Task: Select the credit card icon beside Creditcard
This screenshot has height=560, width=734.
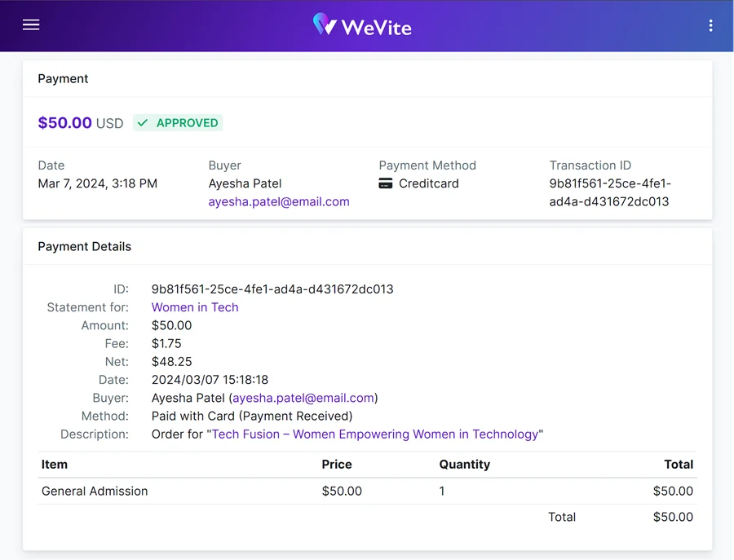Action: click(385, 183)
